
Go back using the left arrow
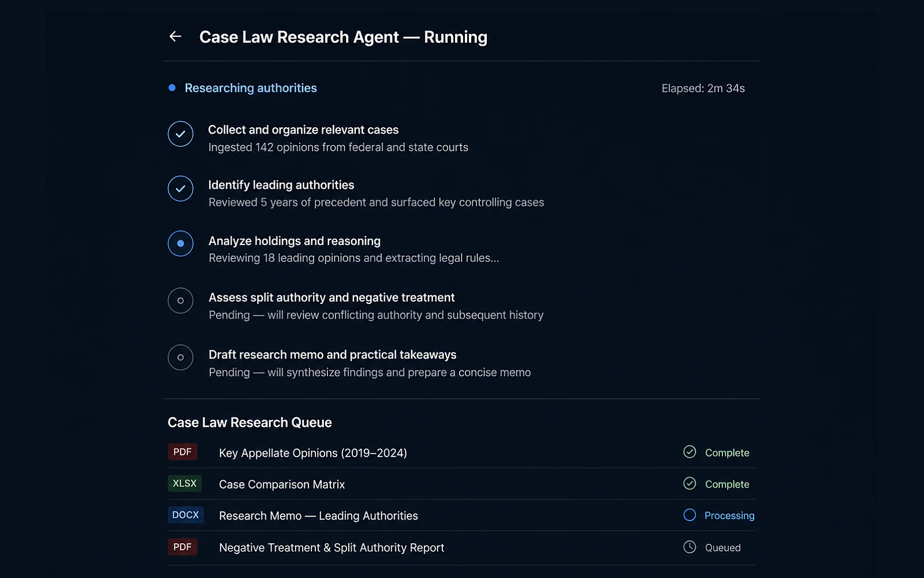pos(176,36)
